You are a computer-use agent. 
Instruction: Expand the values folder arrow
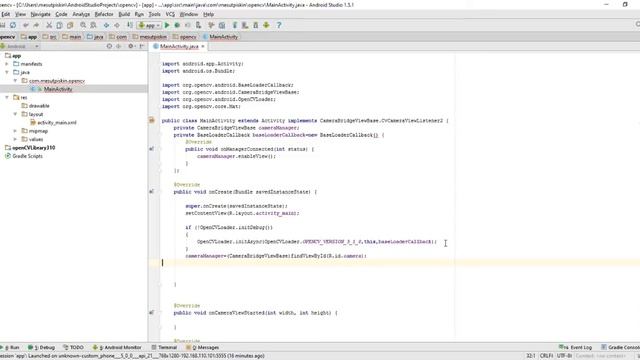(16, 139)
